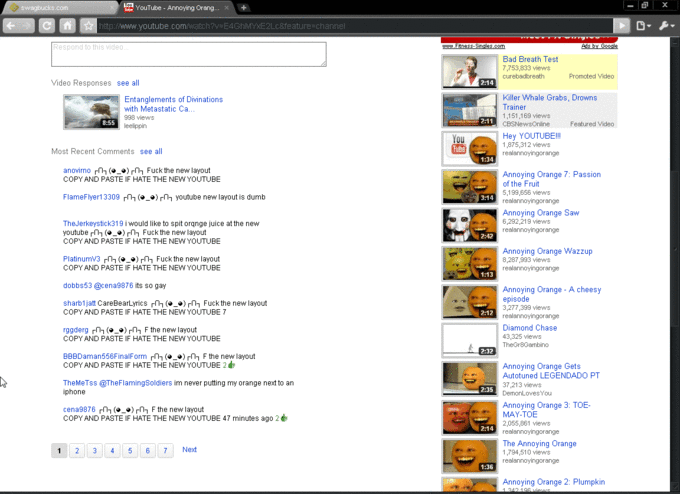Open a new tab with the plus button
This screenshot has height=494, width=680.
[244, 7]
